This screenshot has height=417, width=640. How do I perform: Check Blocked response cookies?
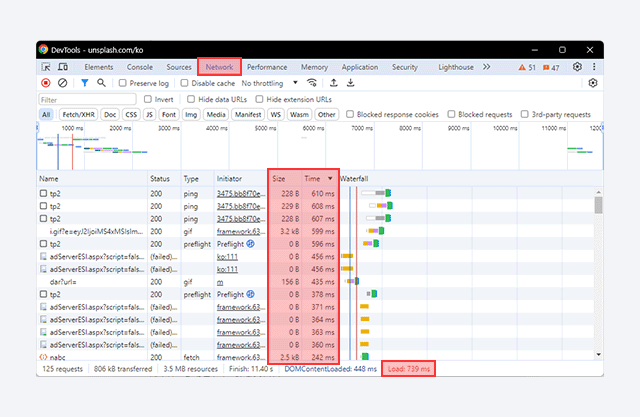(350, 114)
